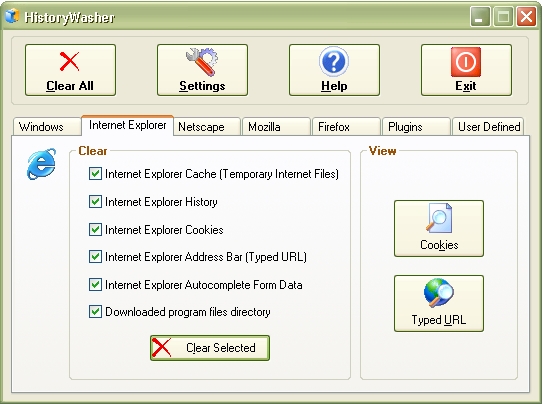
Task: Open Settings via the wrench icon
Action: (202, 62)
